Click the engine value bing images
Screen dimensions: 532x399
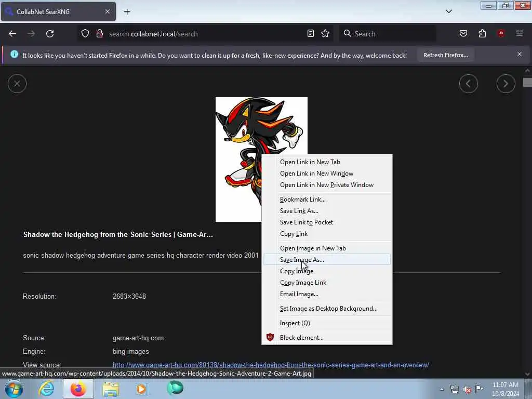pyautogui.click(x=130, y=352)
